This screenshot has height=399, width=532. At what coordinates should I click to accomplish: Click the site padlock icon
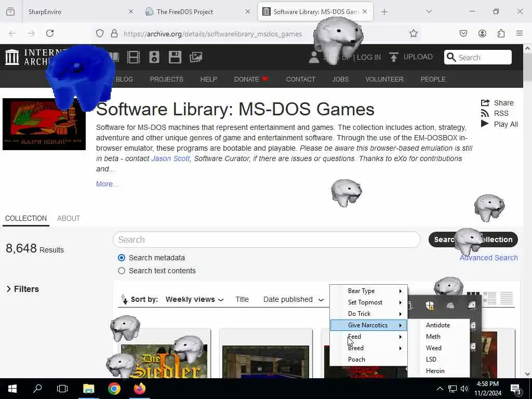point(114,33)
